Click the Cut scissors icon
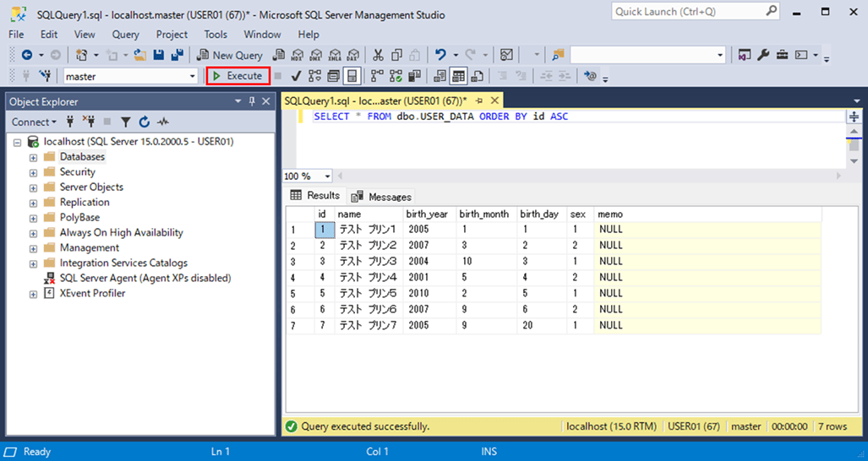This screenshot has width=868, height=461. click(x=378, y=55)
